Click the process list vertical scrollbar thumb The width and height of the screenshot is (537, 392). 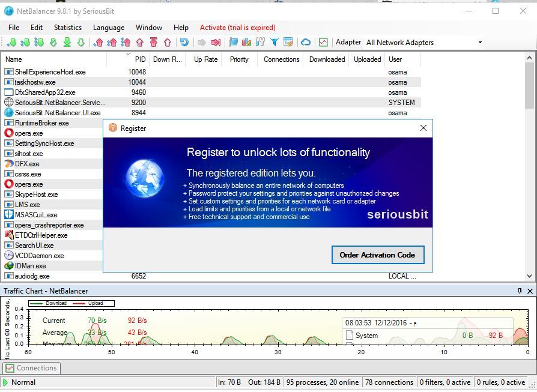[x=529, y=86]
